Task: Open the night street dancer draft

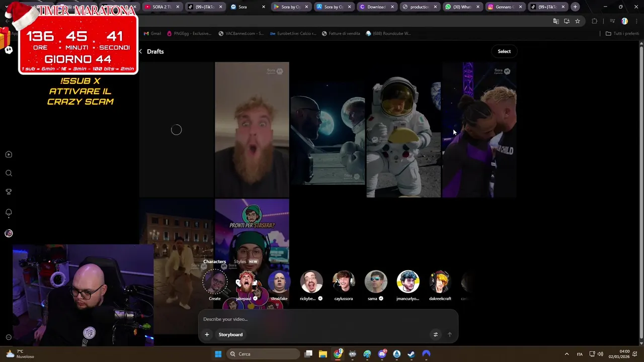Action: click(177, 266)
